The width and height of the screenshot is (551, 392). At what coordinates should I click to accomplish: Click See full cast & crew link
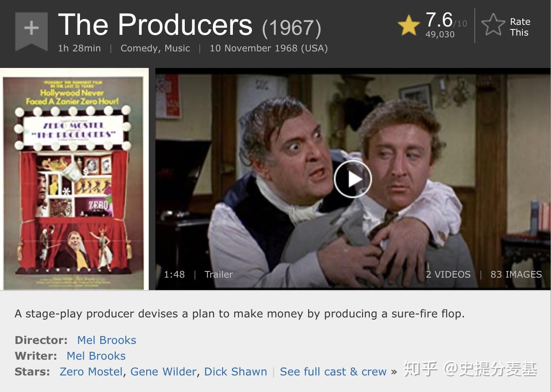(x=333, y=372)
